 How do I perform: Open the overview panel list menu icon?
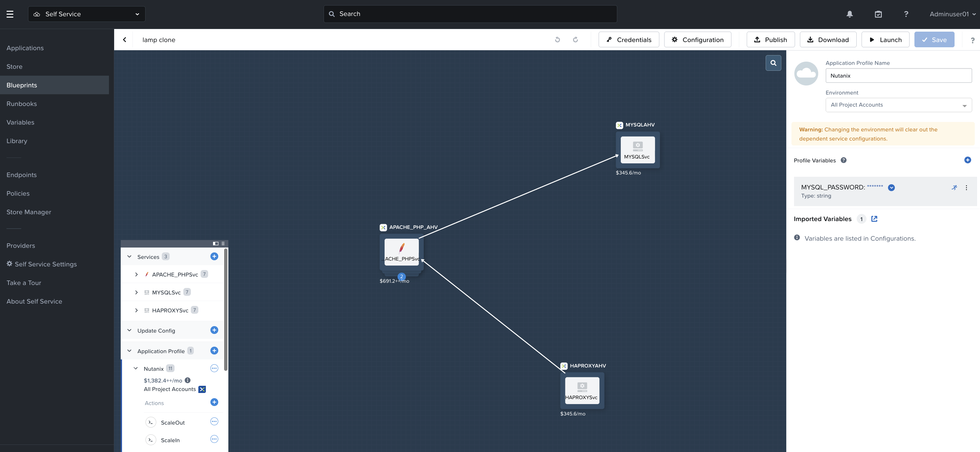point(223,243)
